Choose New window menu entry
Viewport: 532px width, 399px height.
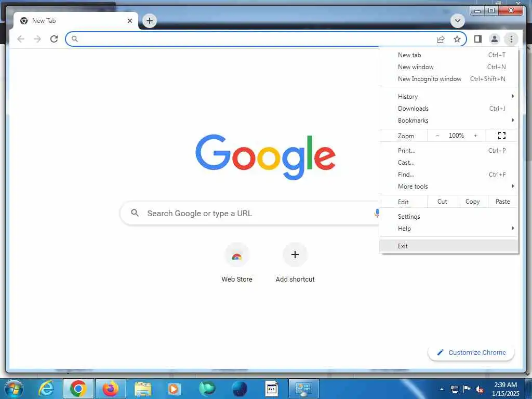449,67
